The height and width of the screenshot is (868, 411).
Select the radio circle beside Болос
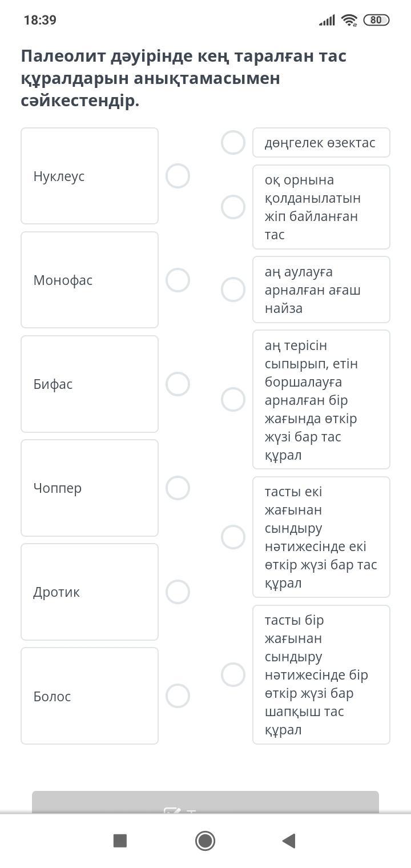click(178, 696)
